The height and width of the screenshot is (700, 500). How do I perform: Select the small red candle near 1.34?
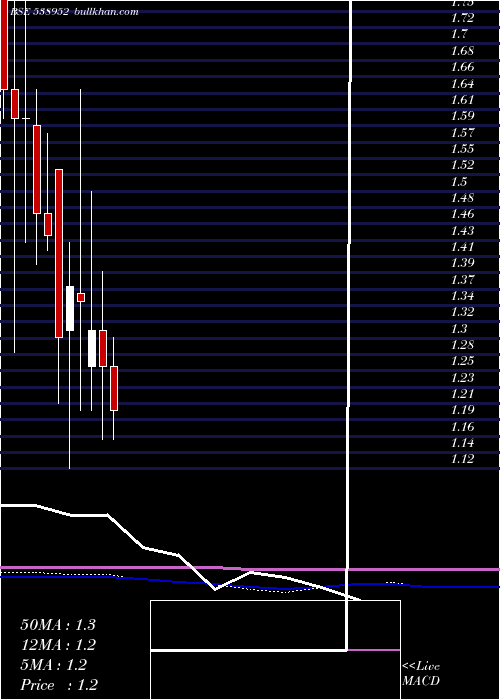click(x=81, y=297)
